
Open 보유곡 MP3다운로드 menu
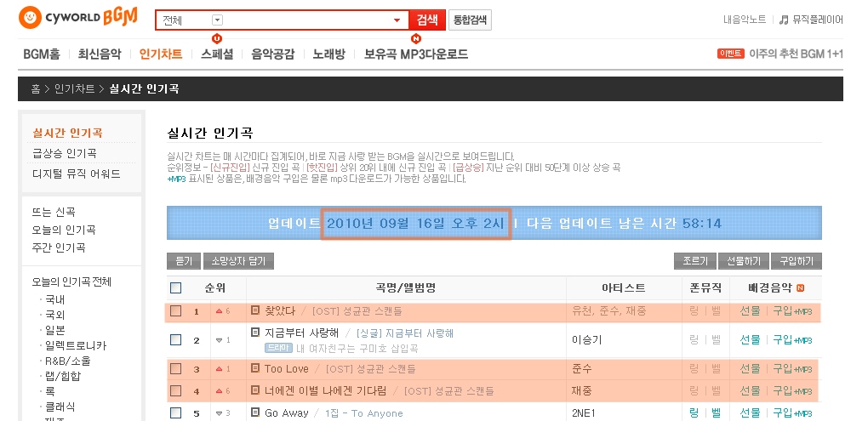[x=416, y=54]
